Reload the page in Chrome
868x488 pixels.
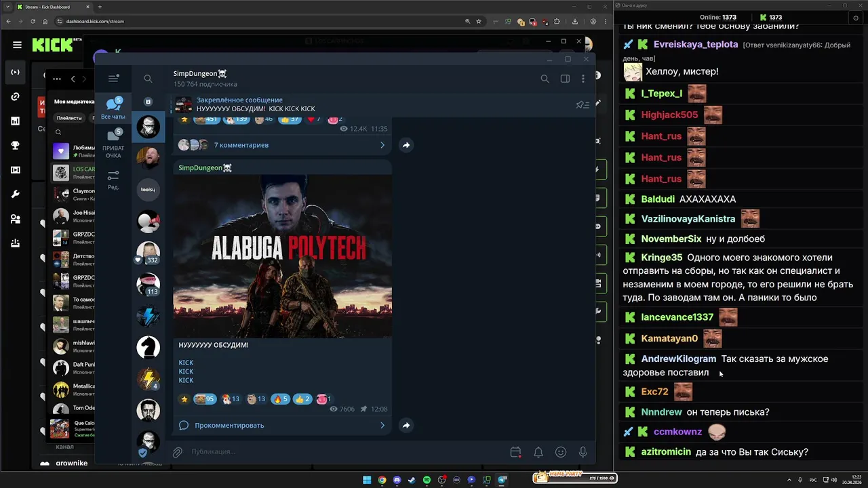(x=32, y=21)
